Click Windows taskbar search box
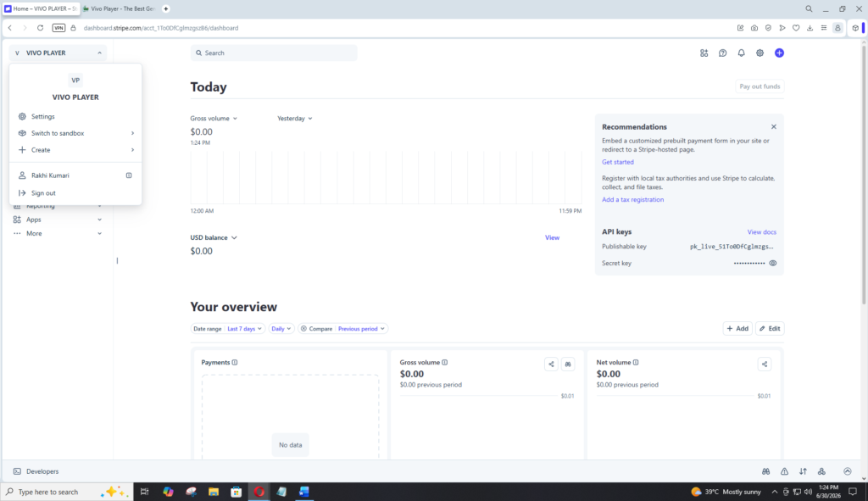 67,492
